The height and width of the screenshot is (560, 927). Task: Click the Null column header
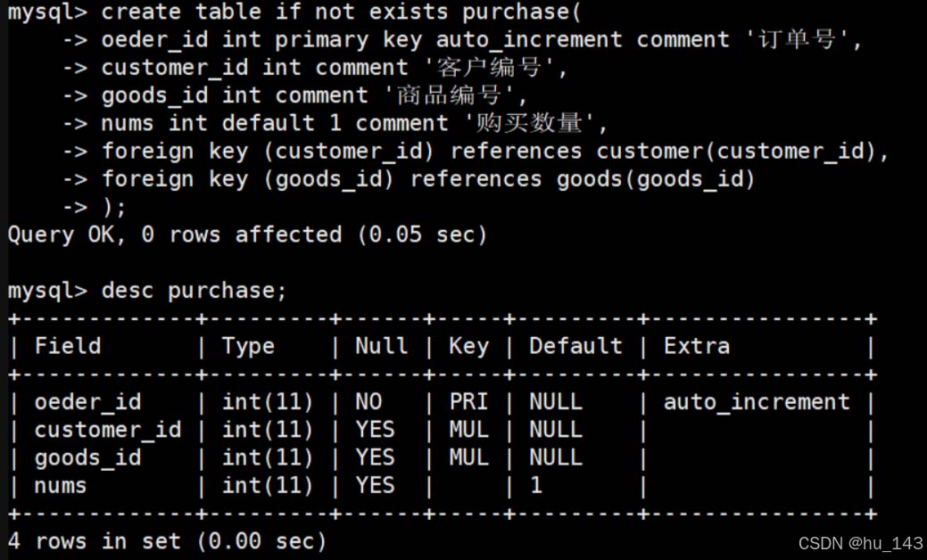point(381,346)
